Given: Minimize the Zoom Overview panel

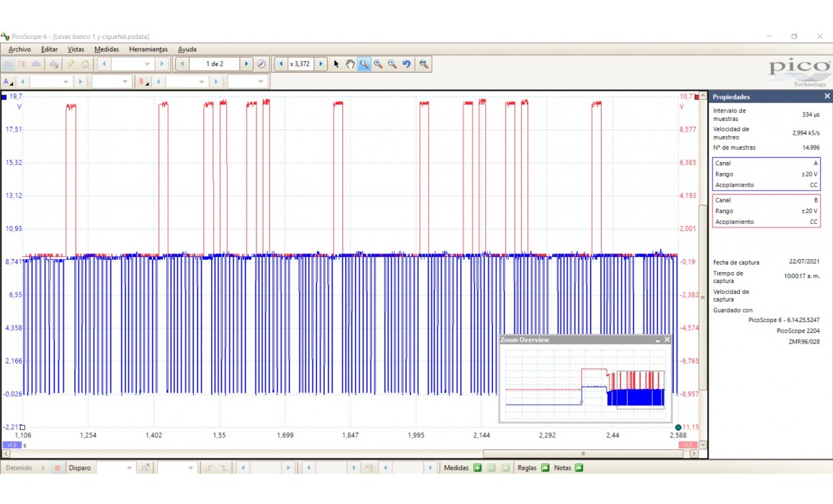Looking at the screenshot, I should click(657, 340).
